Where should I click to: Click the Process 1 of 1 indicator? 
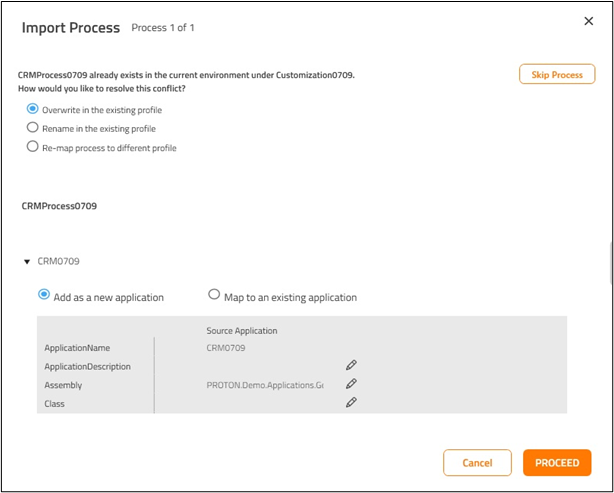(163, 28)
